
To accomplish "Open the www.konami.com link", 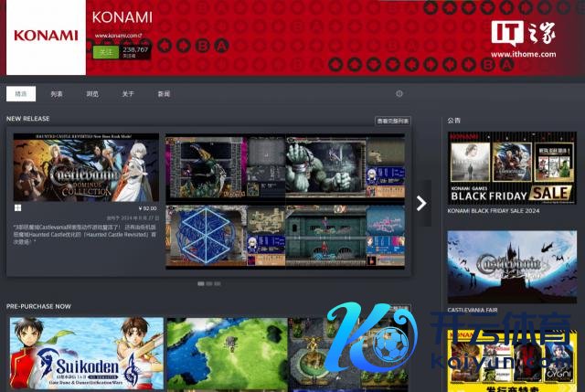I will click(118, 37).
